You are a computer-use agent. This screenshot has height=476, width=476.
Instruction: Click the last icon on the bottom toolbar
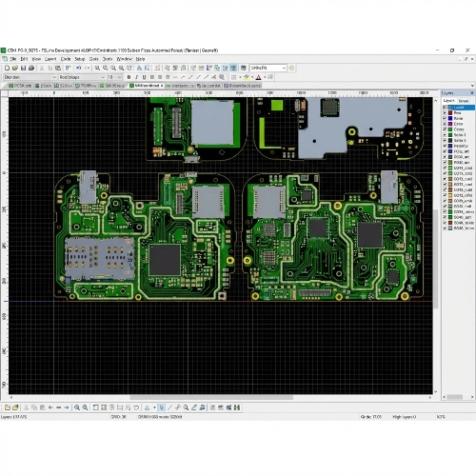tap(237, 407)
